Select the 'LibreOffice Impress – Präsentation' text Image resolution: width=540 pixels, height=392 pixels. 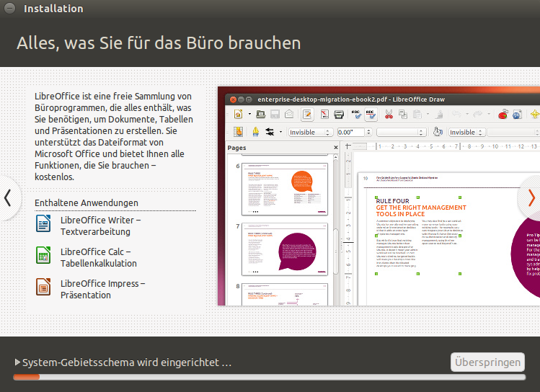click(102, 289)
